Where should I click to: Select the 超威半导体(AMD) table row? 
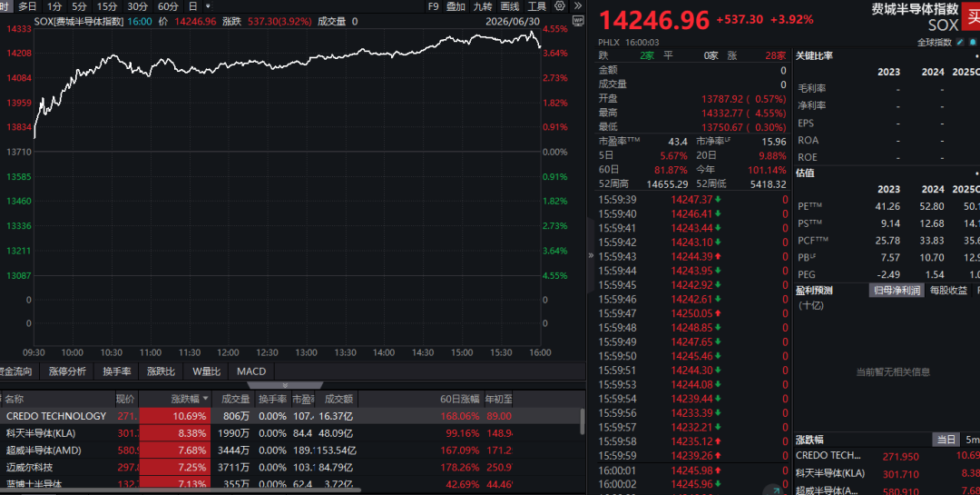(x=289, y=450)
